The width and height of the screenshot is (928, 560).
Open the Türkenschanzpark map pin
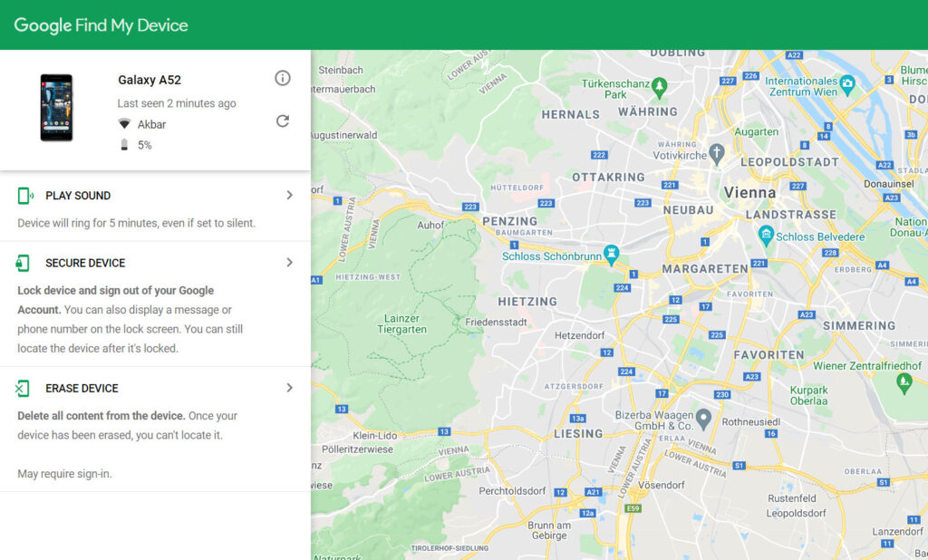pos(659,88)
